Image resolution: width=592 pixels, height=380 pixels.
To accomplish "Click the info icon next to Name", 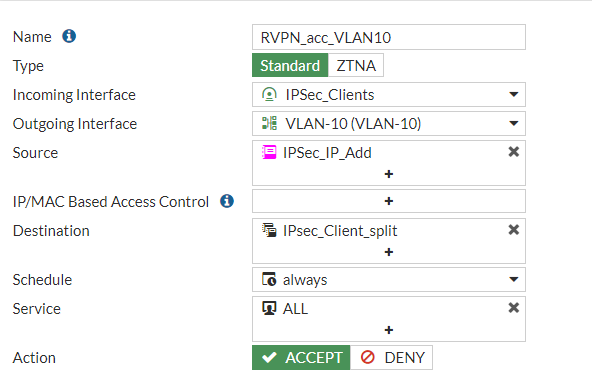I will pyautogui.click(x=69, y=36).
